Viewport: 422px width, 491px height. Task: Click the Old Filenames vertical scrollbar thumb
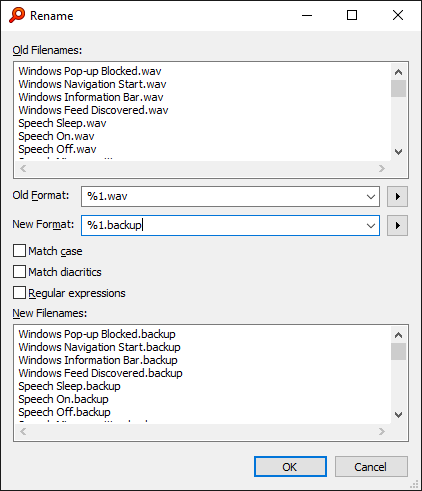[398, 88]
